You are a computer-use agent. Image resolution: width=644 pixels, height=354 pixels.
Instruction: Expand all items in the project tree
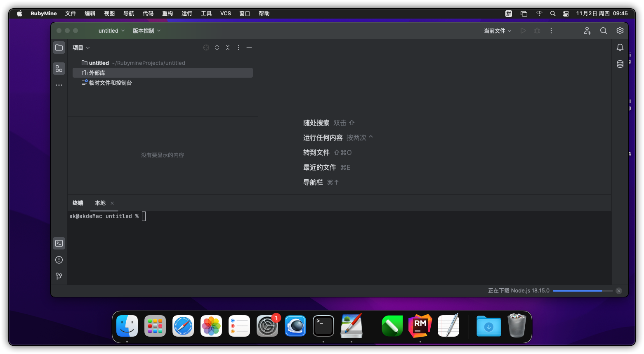click(217, 48)
